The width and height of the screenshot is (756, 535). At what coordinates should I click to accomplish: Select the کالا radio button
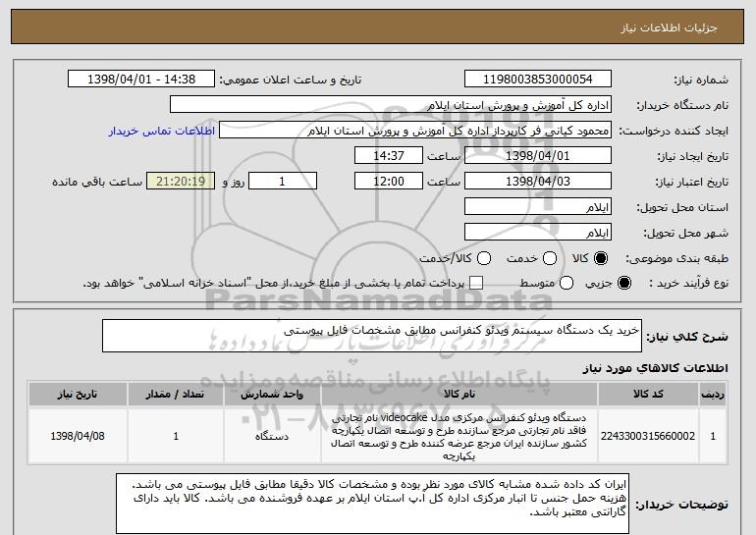tap(601, 258)
